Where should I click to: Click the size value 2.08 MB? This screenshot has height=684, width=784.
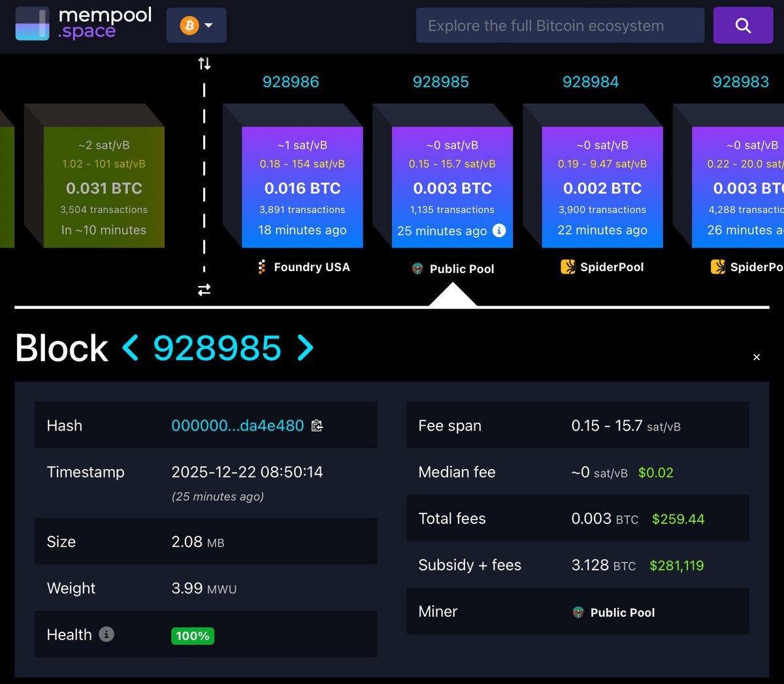point(197,542)
